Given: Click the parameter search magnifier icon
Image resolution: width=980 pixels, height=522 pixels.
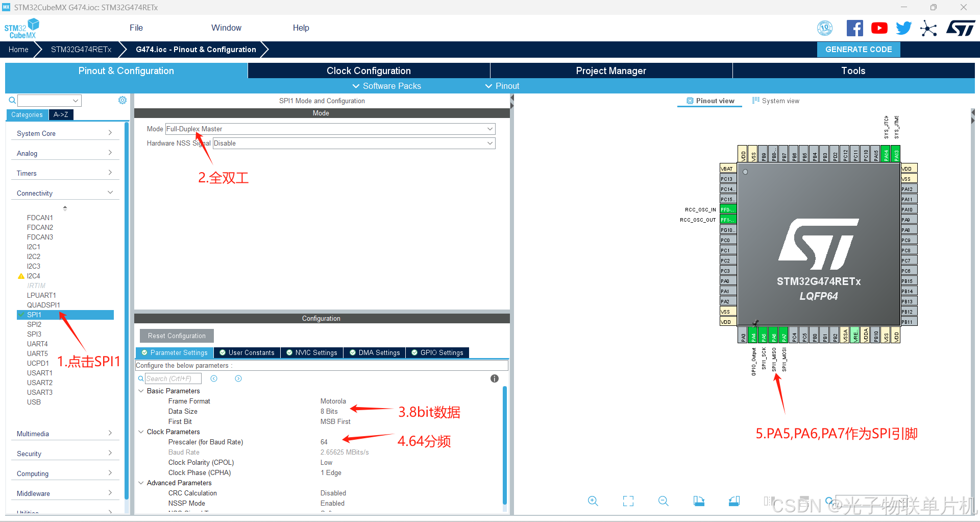Looking at the screenshot, I should [x=141, y=378].
